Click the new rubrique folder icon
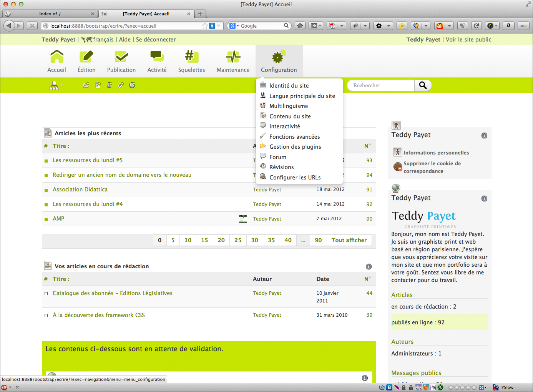 (86, 85)
